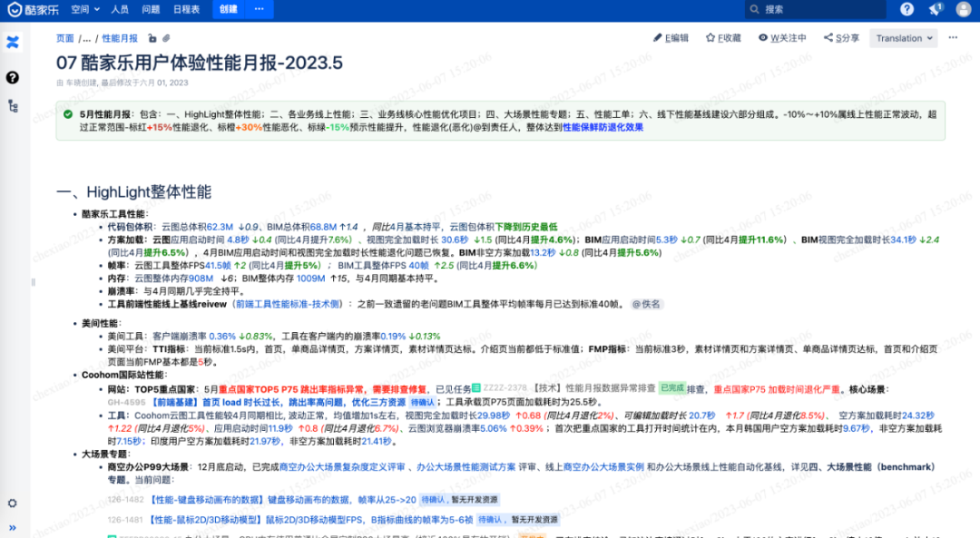Open the help question mark icon in the header
Screen dimensions: 980x538
[906, 9]
